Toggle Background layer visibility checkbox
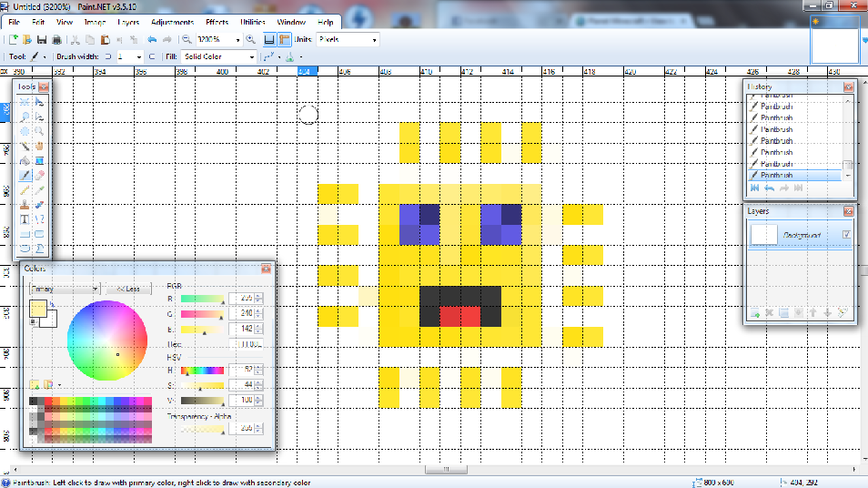This screenshot has width=868, height=488. pos(846,235)
